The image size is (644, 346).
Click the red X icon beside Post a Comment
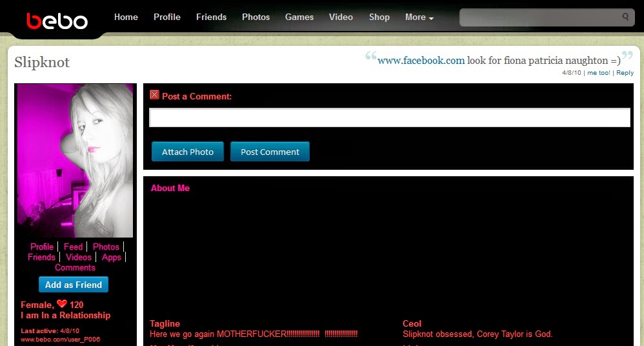pos(154,95)
